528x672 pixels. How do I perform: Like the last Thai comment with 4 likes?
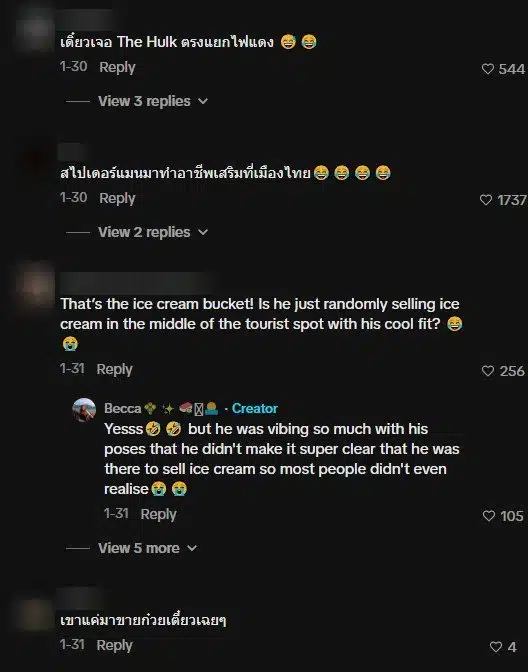click(495, 647)
